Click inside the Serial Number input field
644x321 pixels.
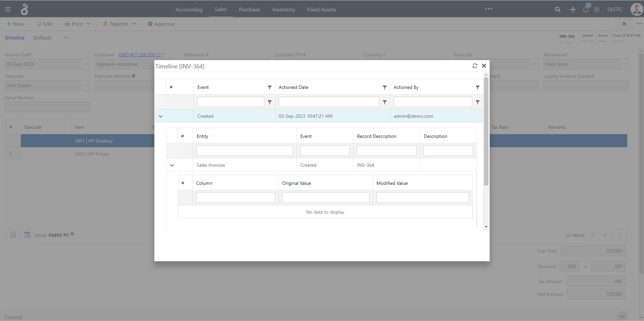point(47,107)
